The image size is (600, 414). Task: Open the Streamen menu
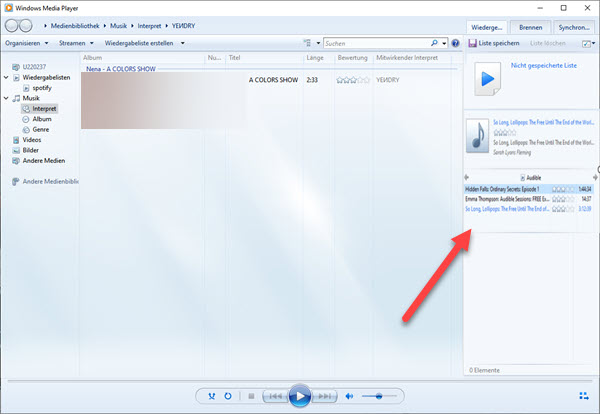click(x=76, y=43)
